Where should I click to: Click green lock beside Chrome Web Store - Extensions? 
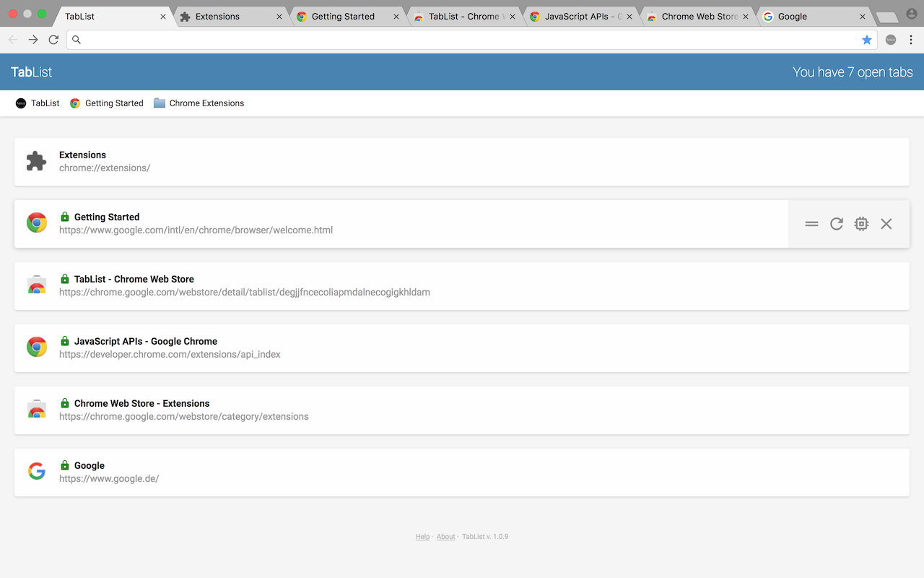[65, 403]
